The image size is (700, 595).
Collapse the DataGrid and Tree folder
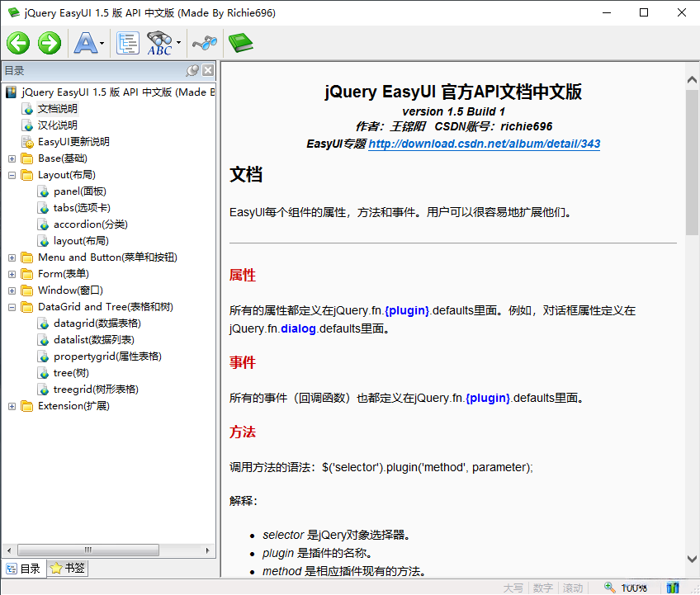click(12, 308)
